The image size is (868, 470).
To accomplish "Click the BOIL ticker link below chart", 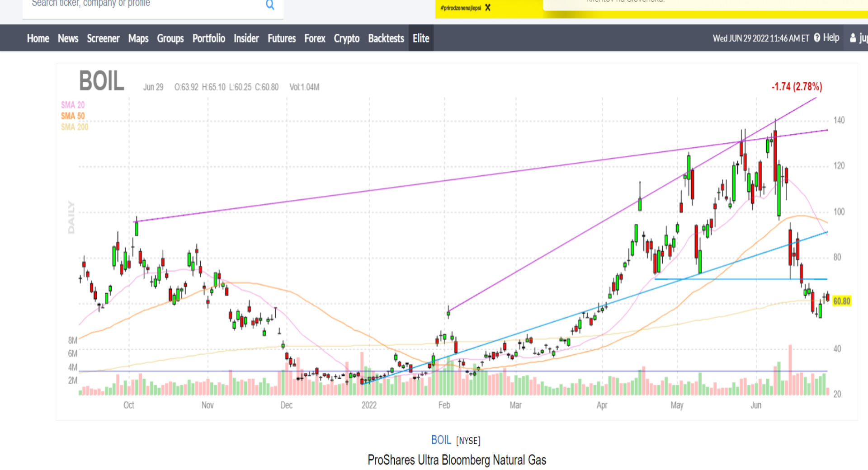I will click(x=441, y=440).
